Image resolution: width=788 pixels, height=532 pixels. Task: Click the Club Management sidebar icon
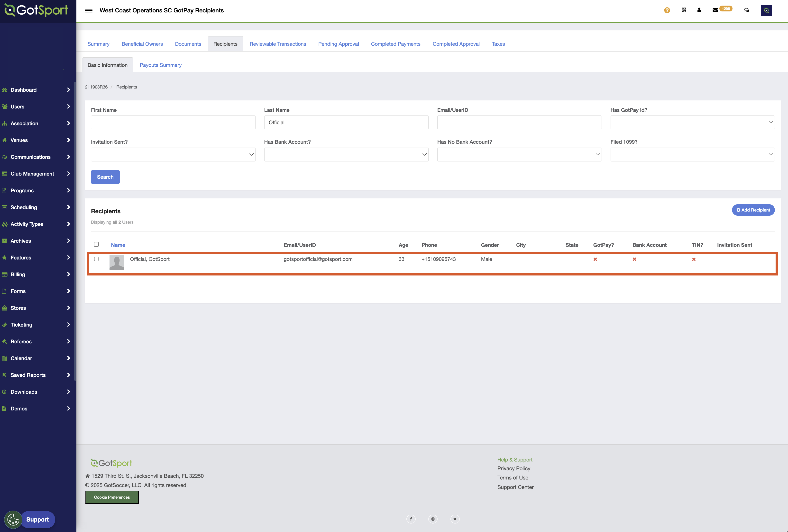pos(4,174)
